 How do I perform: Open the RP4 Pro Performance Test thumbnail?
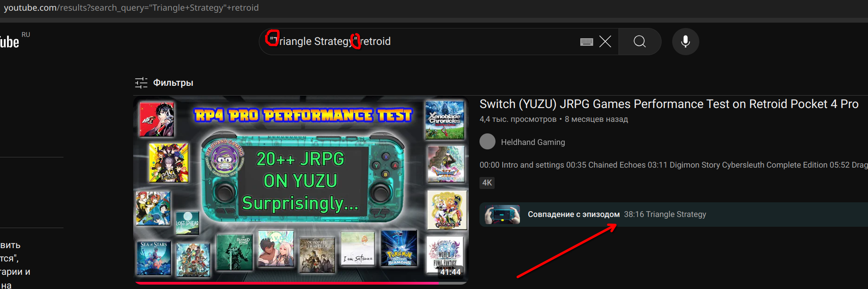[301, 190]
